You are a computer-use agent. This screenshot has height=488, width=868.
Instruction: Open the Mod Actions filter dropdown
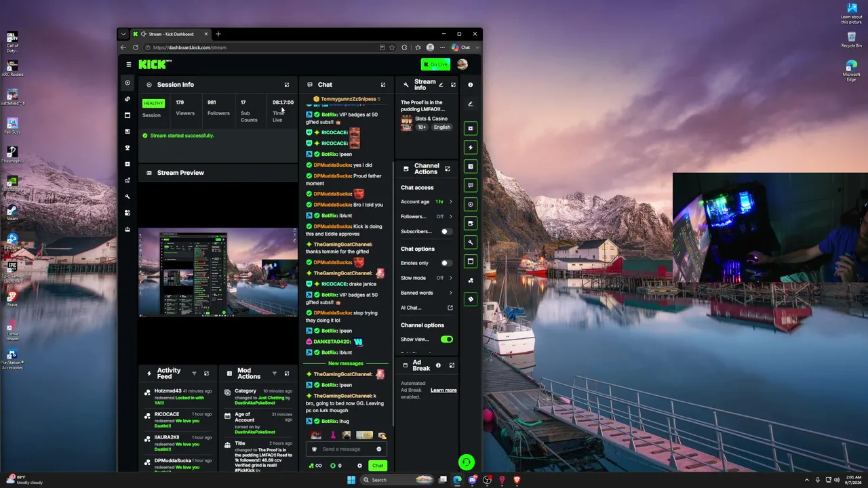(274, 373)
